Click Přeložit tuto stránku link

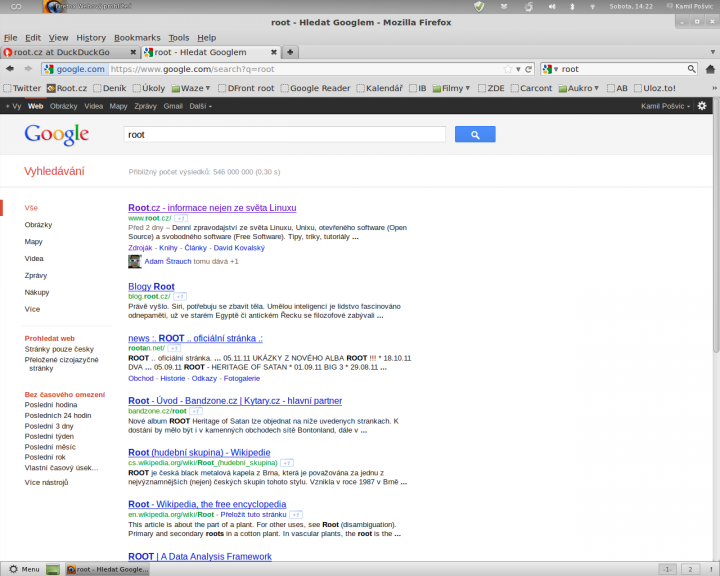coord(253,515)
